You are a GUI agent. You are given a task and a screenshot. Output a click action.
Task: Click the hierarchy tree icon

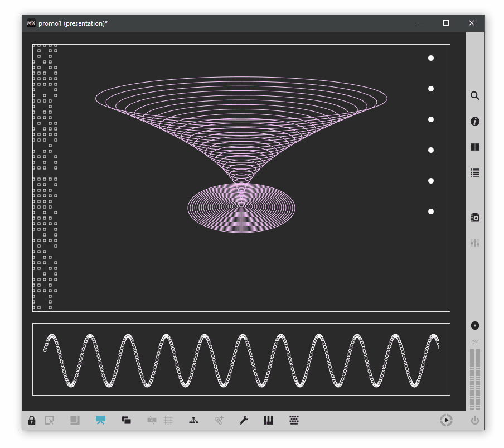click(x=193, y=420)
